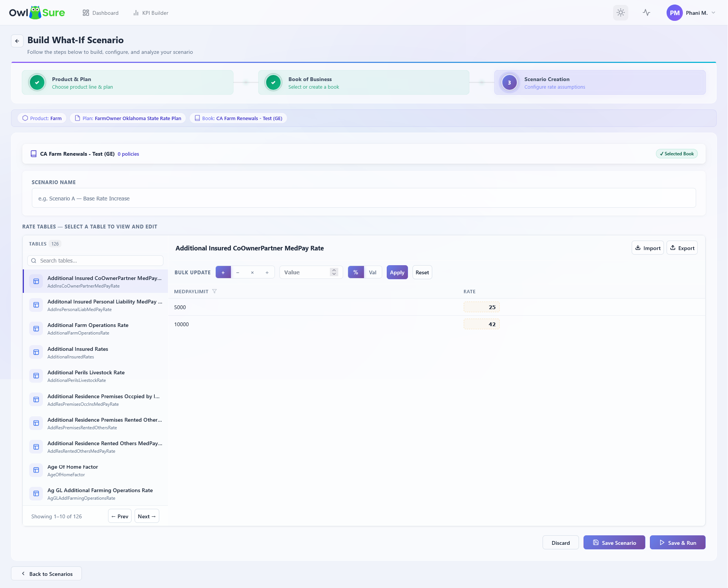Select Additional Residence Rented Others MedPay table

tap(96, 447)
